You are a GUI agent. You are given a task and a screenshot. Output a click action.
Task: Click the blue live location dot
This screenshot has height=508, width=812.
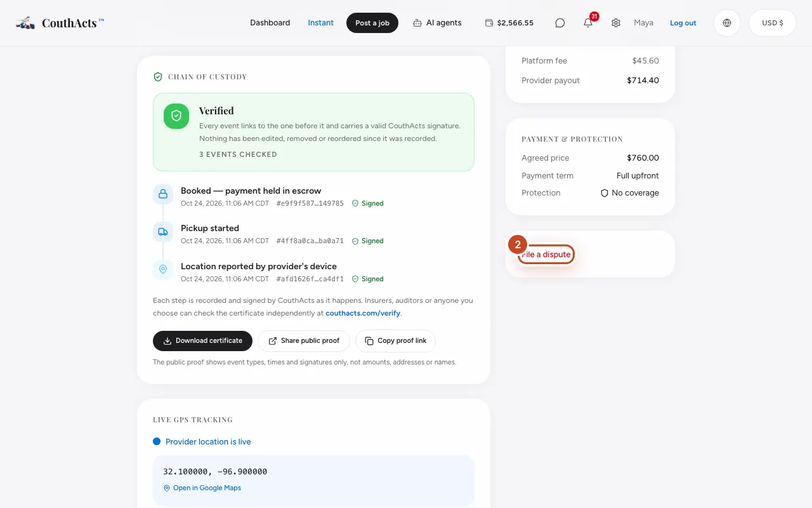point(157,441)
